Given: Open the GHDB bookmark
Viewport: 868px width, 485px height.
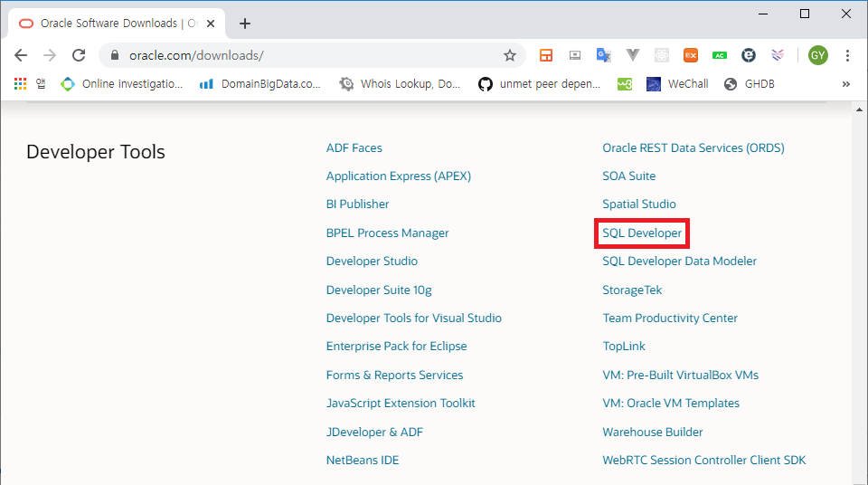Looking at the screenshot, I should [749, 83].
